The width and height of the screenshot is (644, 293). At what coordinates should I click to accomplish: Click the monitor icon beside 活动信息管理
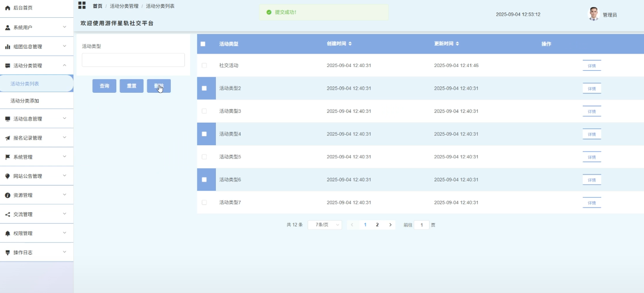click(x=8, y=119)
